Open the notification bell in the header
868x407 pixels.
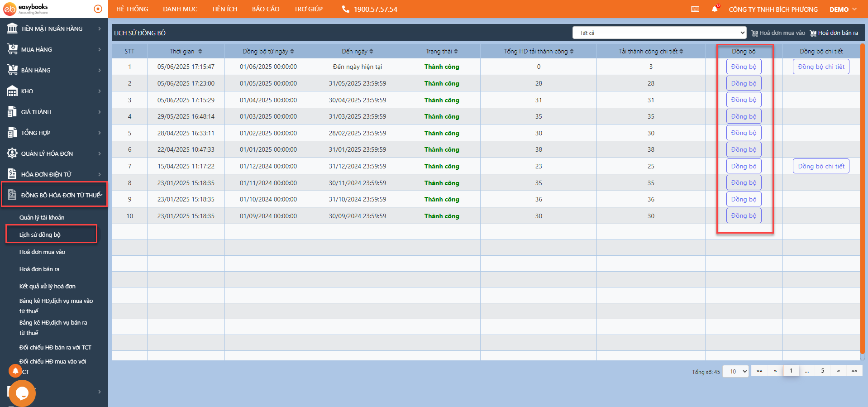715,9
